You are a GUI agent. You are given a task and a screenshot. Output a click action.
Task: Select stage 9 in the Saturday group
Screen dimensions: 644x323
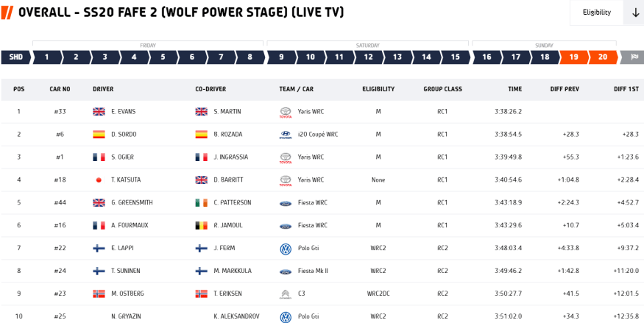[x=281, y=57]
